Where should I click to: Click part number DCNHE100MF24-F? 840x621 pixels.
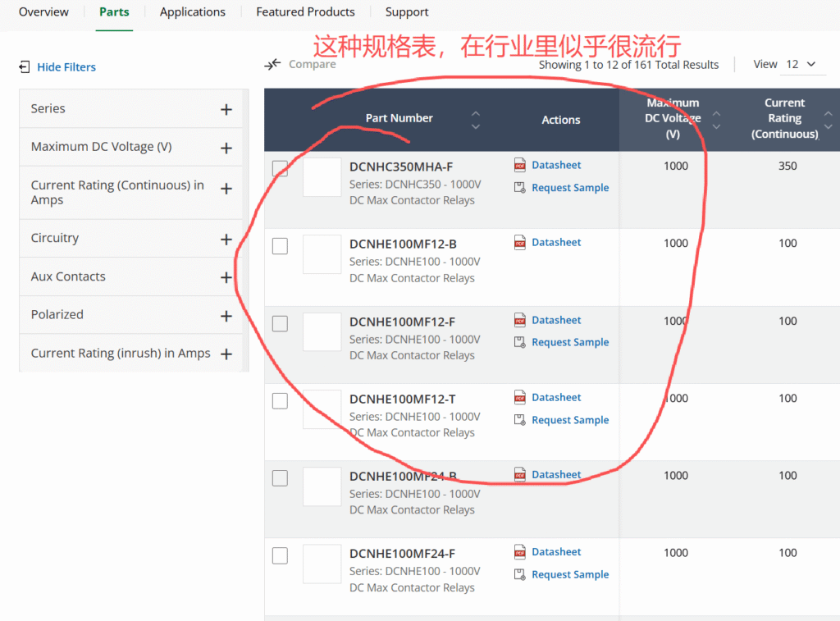pos(402,554)
